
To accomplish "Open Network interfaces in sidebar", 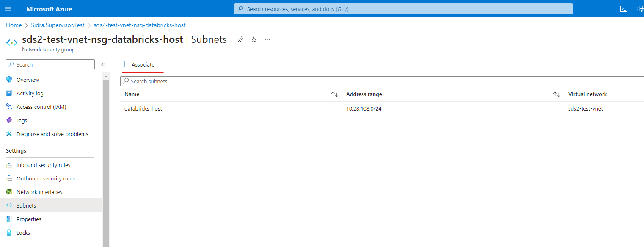I will click(39, 192).
